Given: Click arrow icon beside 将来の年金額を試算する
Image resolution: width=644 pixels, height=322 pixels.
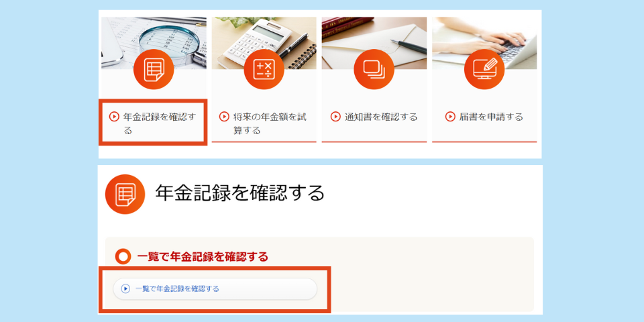Looking at the screenshot, I should (x=224, y=117).
